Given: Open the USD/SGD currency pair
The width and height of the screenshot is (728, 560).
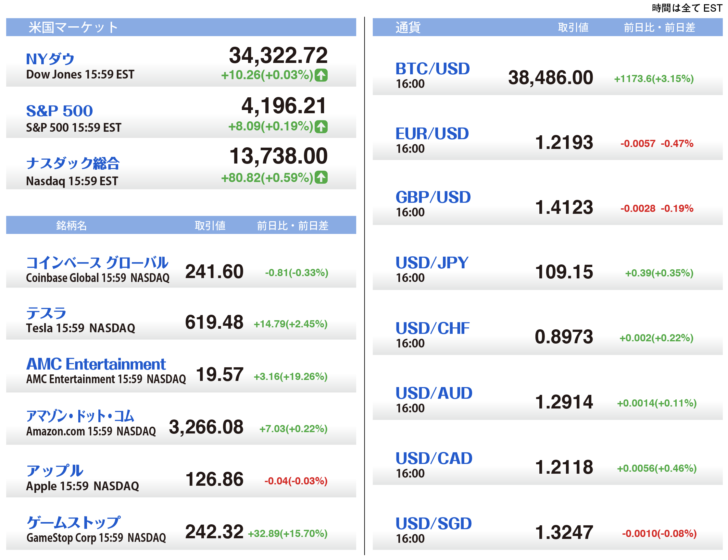Looking at the screenshot, I should tap(433, 524).
